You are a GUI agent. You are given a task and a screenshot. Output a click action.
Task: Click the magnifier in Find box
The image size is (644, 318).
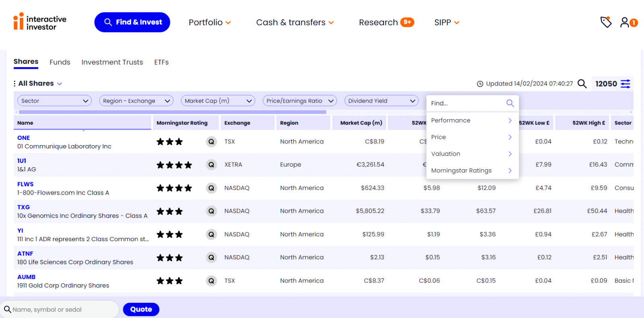[510, 103]
